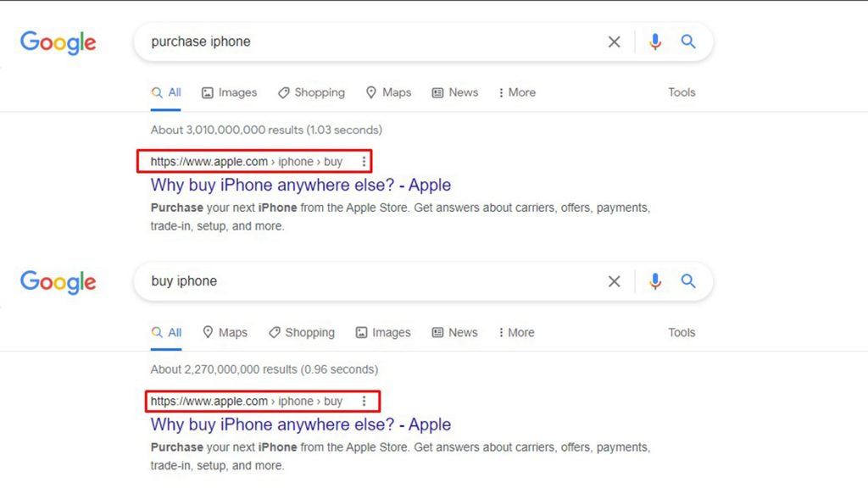The image size is (868, 488).
Task: Open Images tab in bottom results
Action: [x=383, y=332]
